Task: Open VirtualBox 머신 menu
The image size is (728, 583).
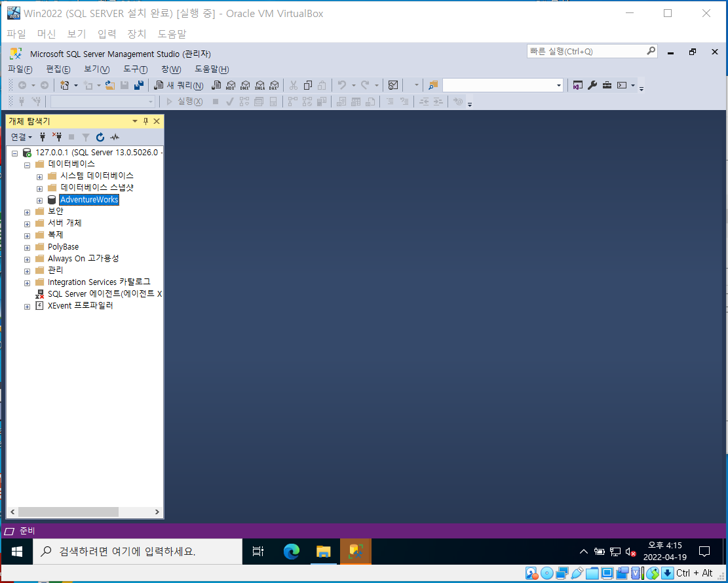Action: point(47,34)
